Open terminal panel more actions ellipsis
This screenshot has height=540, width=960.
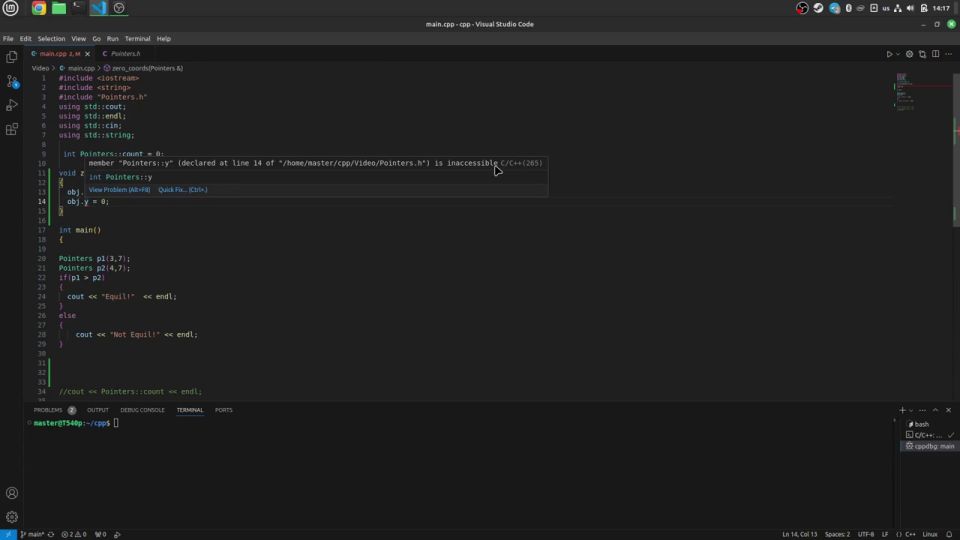922,410
